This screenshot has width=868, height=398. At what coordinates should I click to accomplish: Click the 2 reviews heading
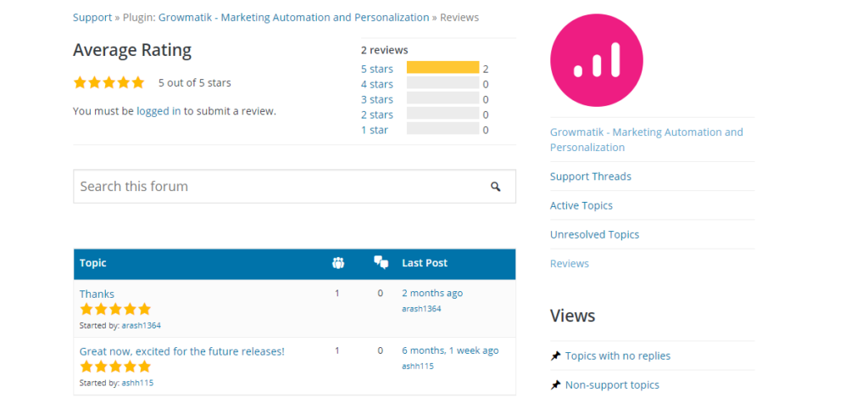coord(385,50)
